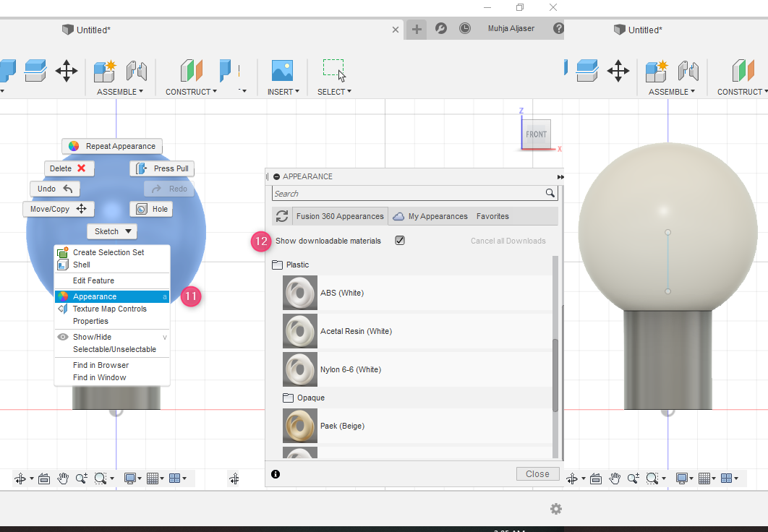The width and height of the screenshot is (768, 532).
Task: Refresh the appearance library list
Action: 281,216
